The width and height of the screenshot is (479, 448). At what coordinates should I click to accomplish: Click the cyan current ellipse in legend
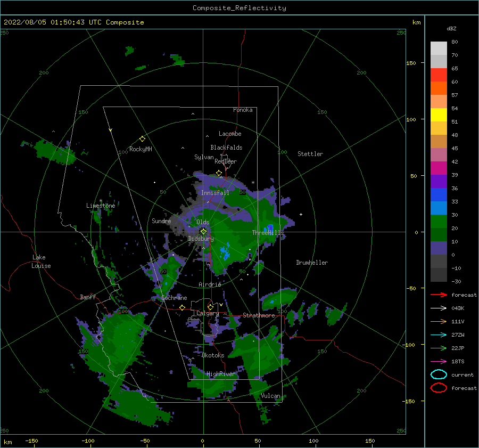pyautogui.click(x=439, y=374)
